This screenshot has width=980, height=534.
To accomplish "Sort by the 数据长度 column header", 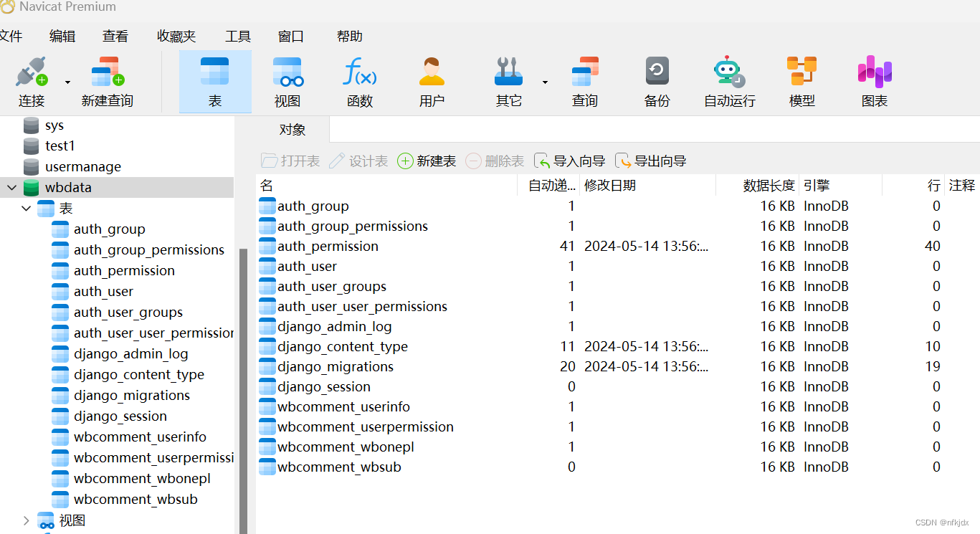I will (758, 186).
